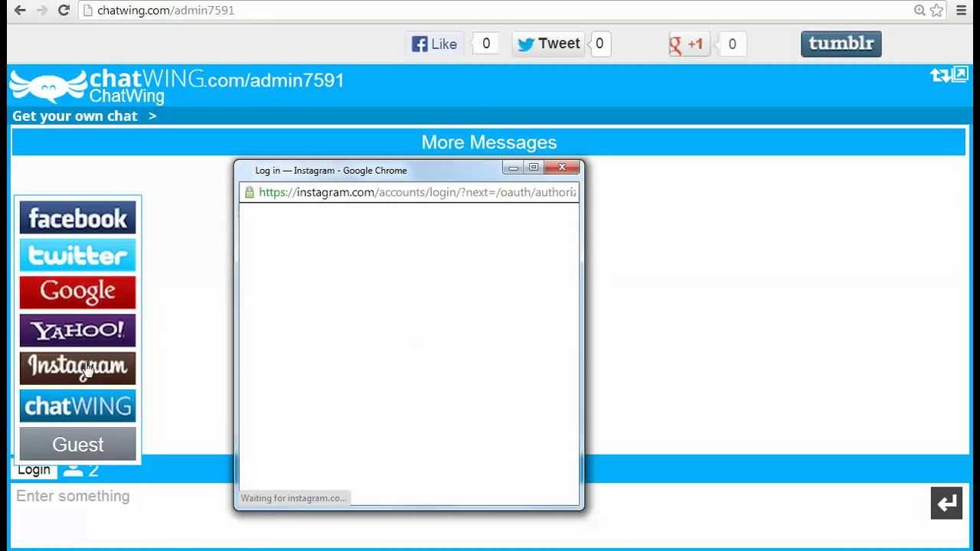The height and width of the screenshot is (551, 980).
Task: Log in with facebook
Action: (77, 218)
